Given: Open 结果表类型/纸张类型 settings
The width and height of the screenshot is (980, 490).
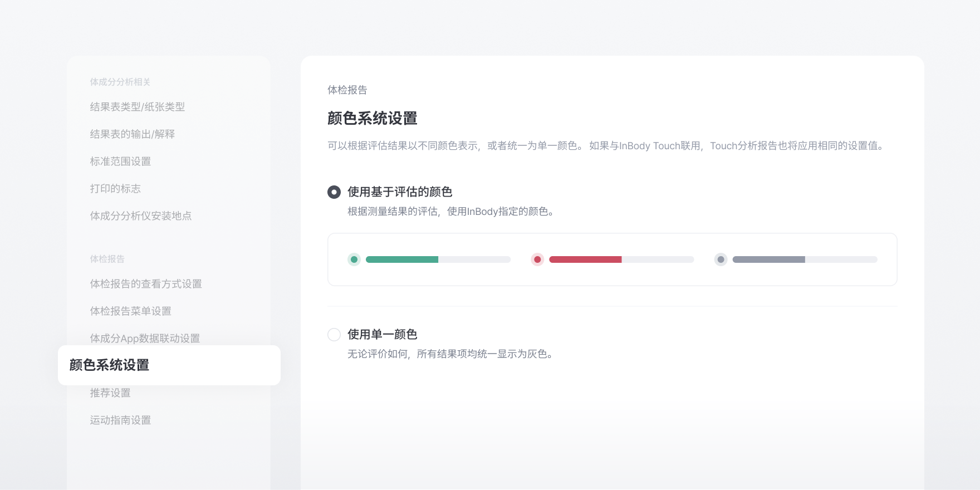Looking at the screenshot, I should (x=138, y=107).
